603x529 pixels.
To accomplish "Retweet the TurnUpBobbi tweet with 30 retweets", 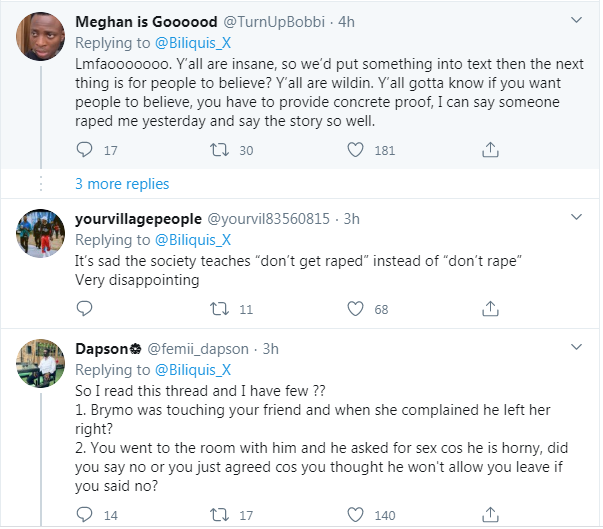I will pyautogui.click(x=219, y=150).
